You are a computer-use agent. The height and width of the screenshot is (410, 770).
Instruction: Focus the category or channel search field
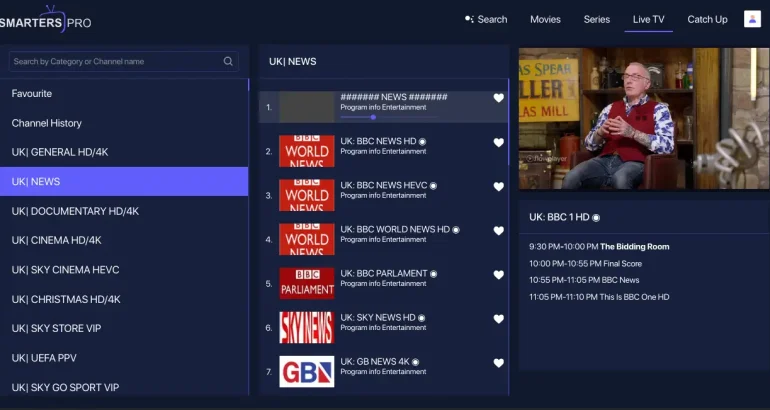point(123,61)
